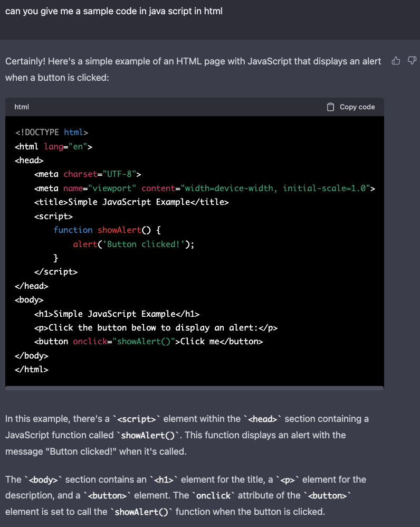Click the clipboard icon beside Copy code

330,107
